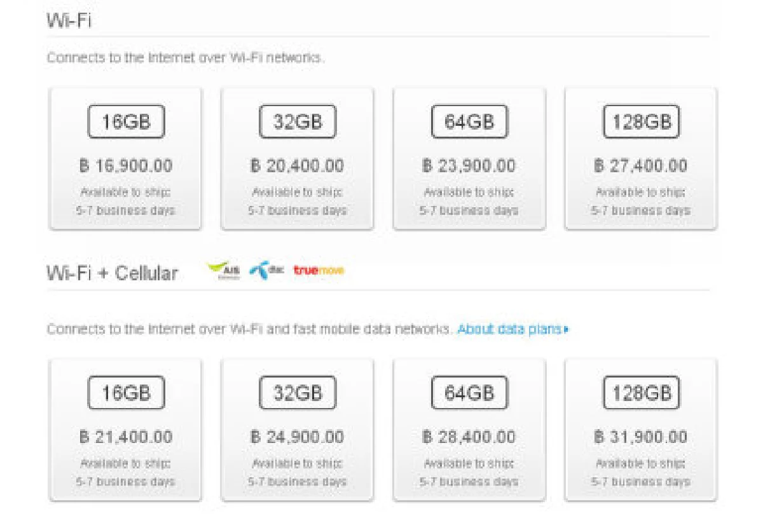Select the 128GB Wi-Fi + Cellular model
Image resolution: width=763 pixels, height=532 pixels.
(x=641, y=393)
